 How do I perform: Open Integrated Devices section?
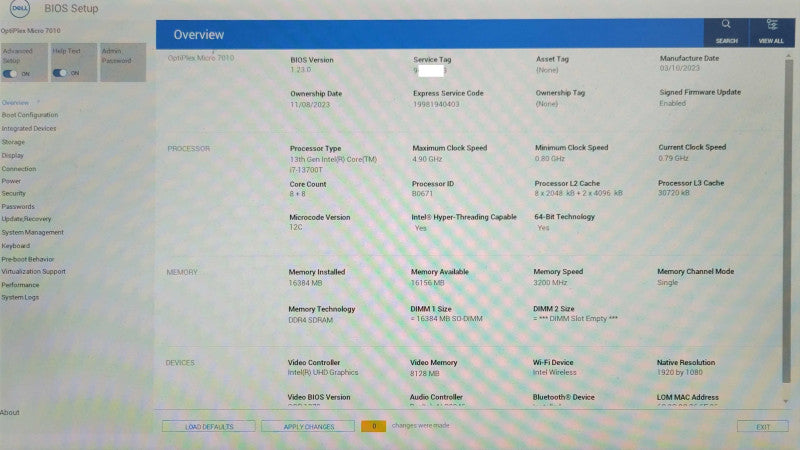29,129
